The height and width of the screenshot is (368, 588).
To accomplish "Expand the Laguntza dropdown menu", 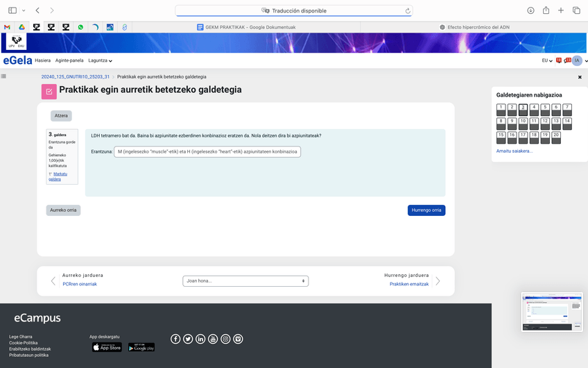I will tap(100, 60).
